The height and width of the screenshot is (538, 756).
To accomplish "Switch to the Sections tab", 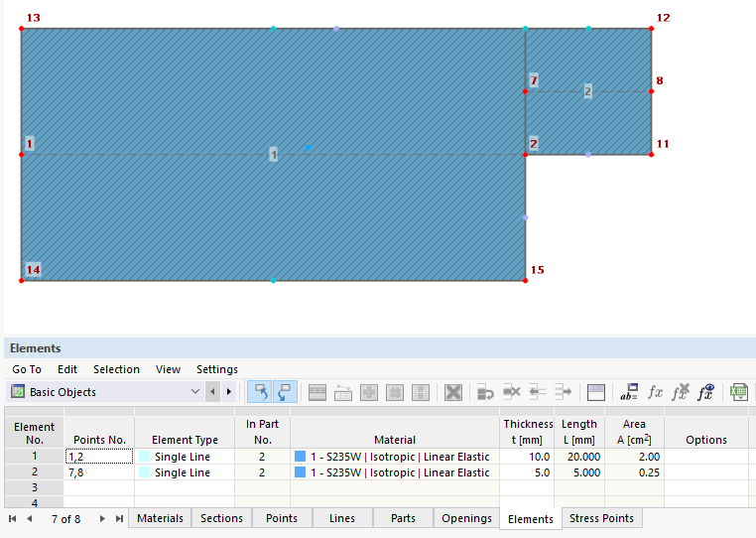I will 221,518.
